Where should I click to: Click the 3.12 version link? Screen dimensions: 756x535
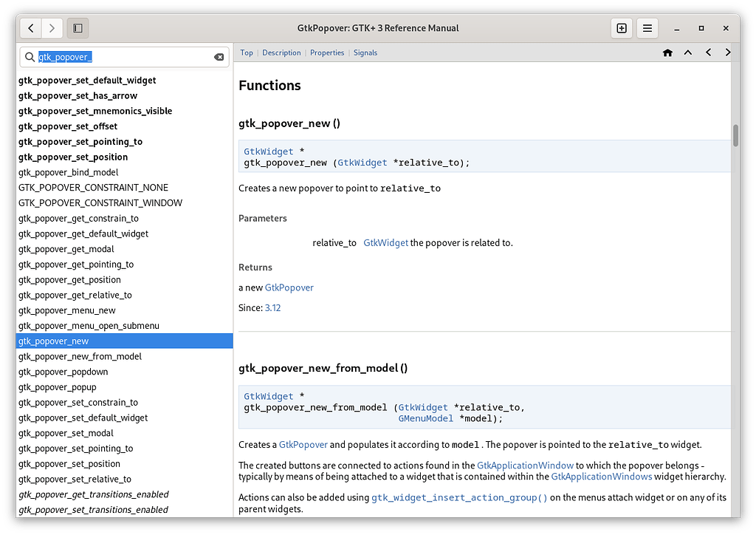pyautogui.click(x=272, y=307)
